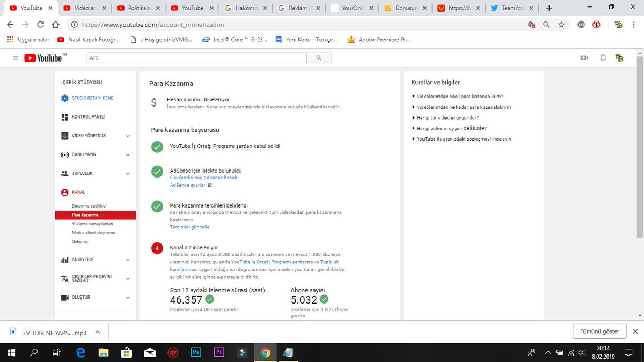Click the Tercihleri güncelle link
Viewport: 644px width, 362px height.
tap(189, 227)
